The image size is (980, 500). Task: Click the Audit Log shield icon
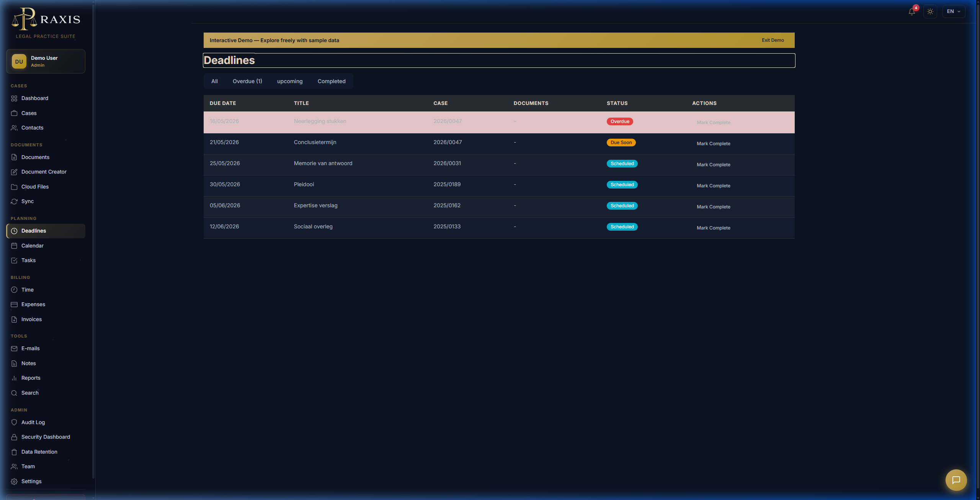[x=14, y=422]
